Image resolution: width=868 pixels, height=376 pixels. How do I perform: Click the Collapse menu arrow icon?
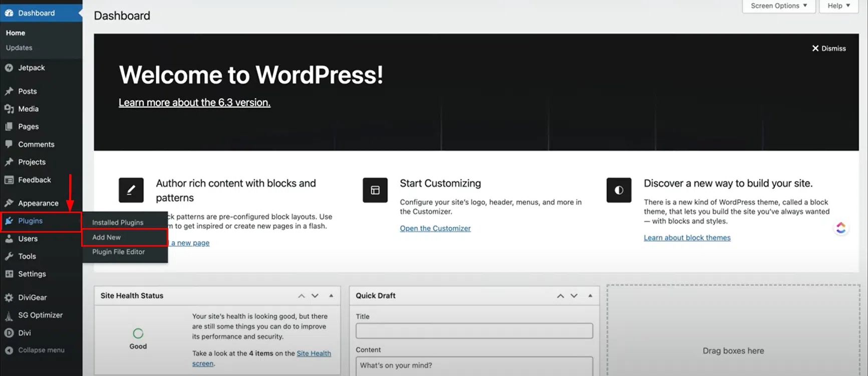(x=9, y=350)
